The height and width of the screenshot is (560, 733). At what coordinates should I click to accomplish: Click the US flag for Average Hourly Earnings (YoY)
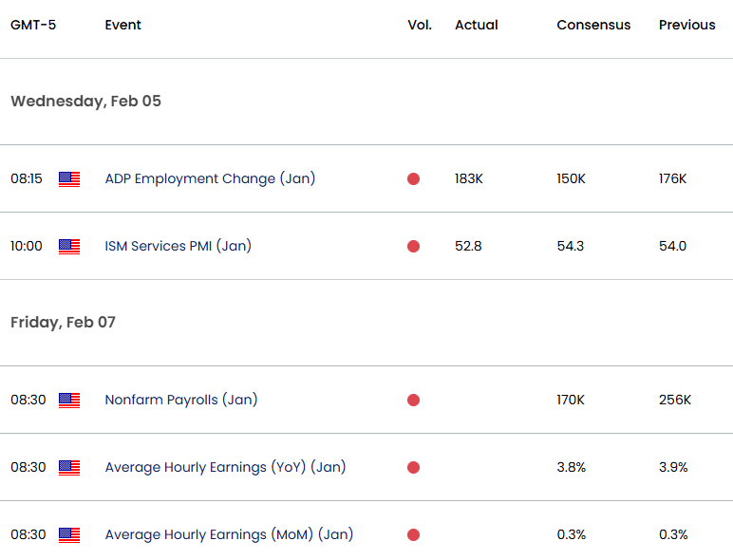tap(69, 468)
